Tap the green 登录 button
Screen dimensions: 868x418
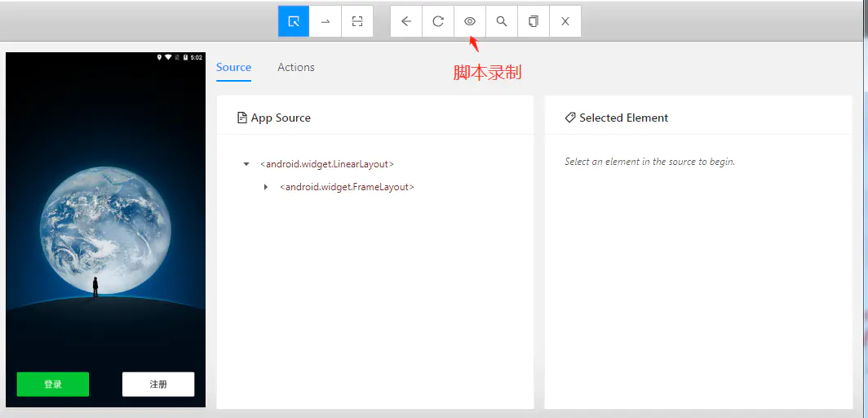pyautogui.click(x=53, y=385)
